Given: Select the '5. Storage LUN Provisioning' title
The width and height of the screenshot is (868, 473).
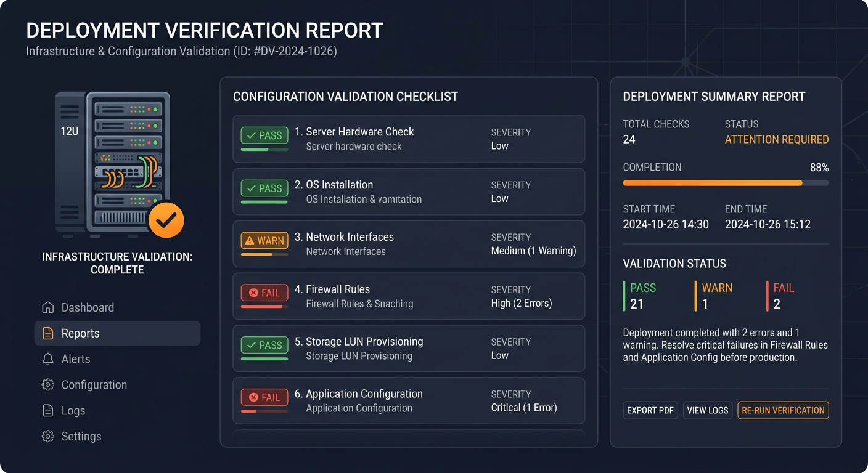Looking at the screenshot, I should pos(359,342).
